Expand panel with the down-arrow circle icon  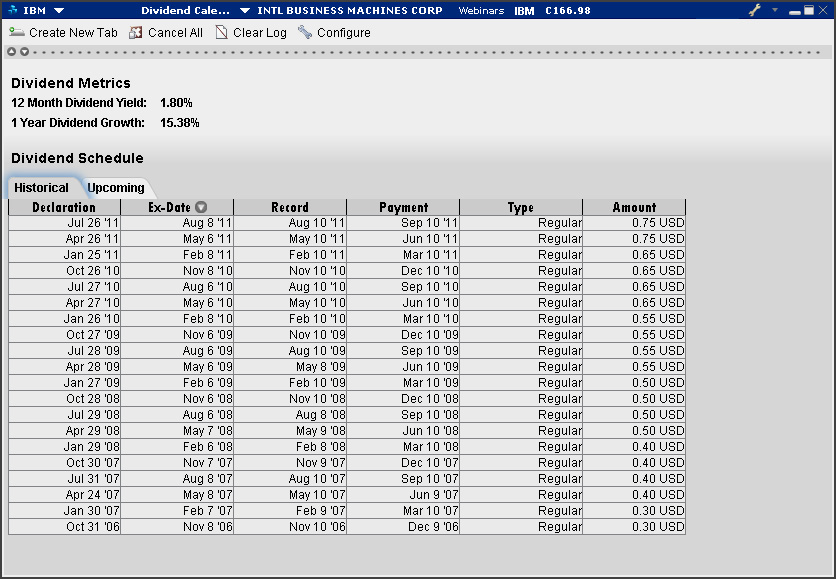24,52
